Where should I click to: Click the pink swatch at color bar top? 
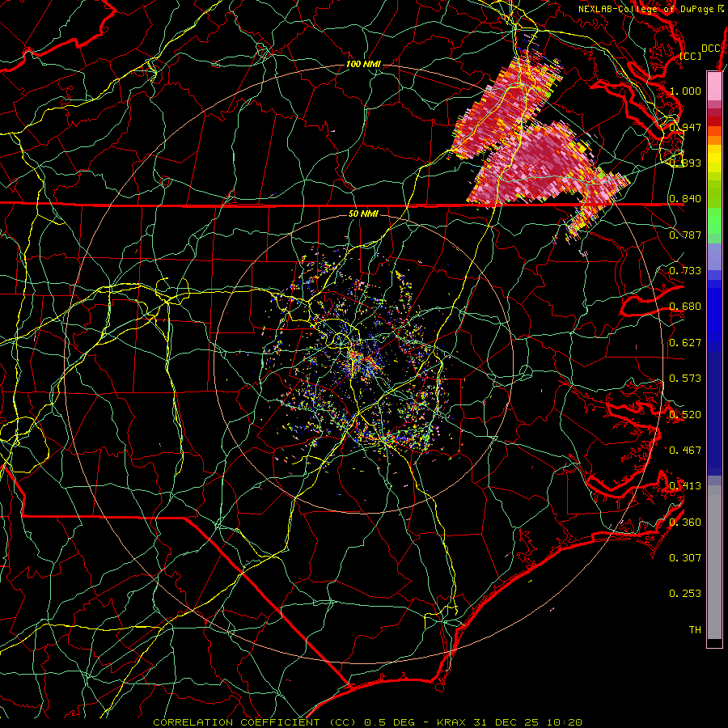(x=714, y=86)
